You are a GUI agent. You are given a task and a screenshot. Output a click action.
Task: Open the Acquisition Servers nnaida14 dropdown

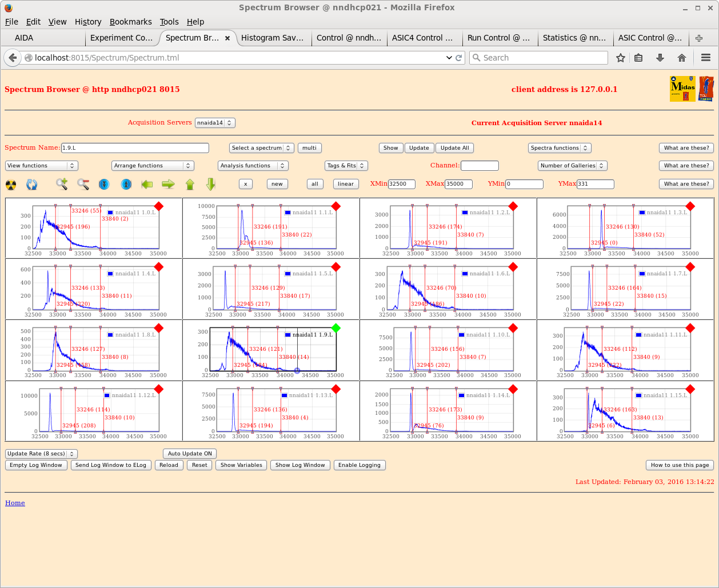coord(214,123)
